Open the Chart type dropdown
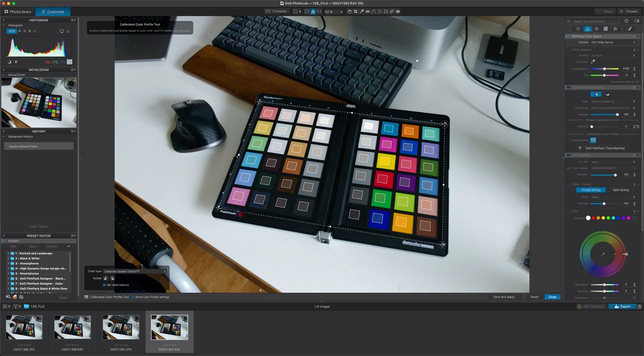The image size is (644, 356). 135,271
